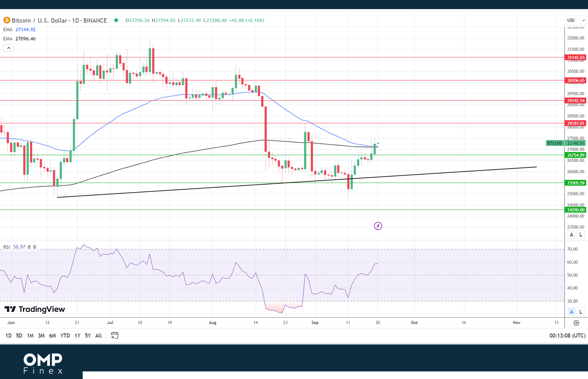Select the 1Y time range
The height and width of the screenshot is (379, 588).
pyautogui.click(x=77, y=335)
